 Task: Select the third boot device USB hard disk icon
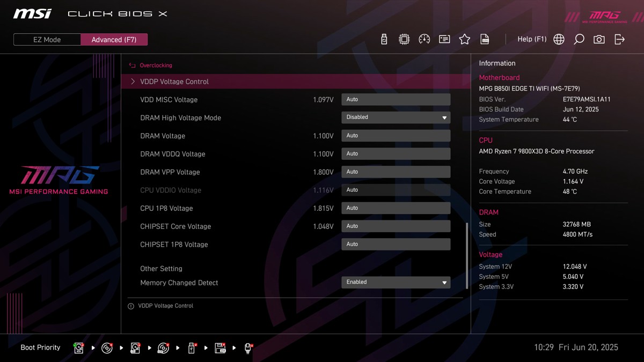(x=135, y=348)
